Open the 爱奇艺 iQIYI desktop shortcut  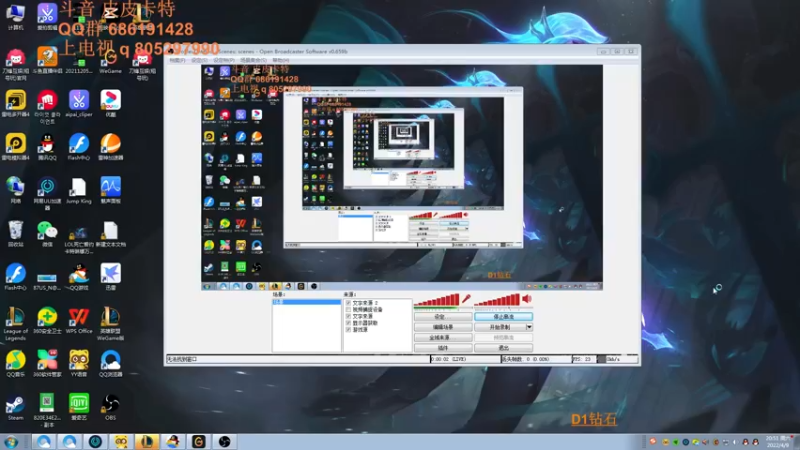tap(79, 407)
